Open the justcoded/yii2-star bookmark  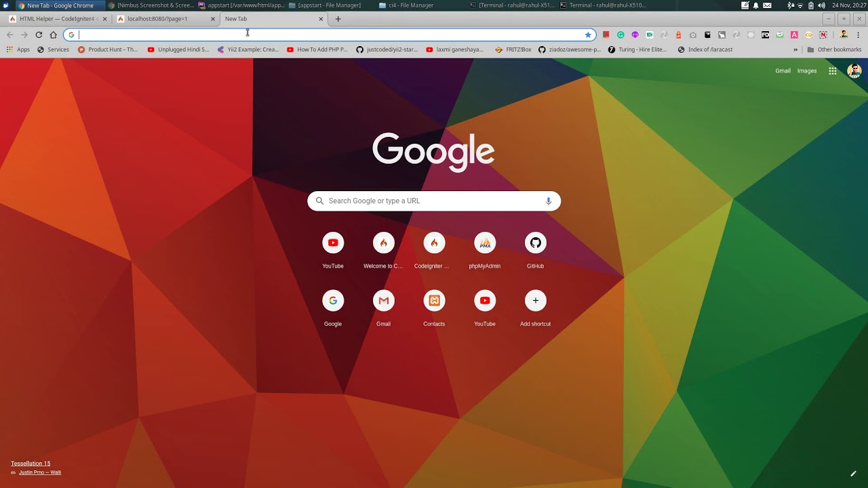coord(387,49)
